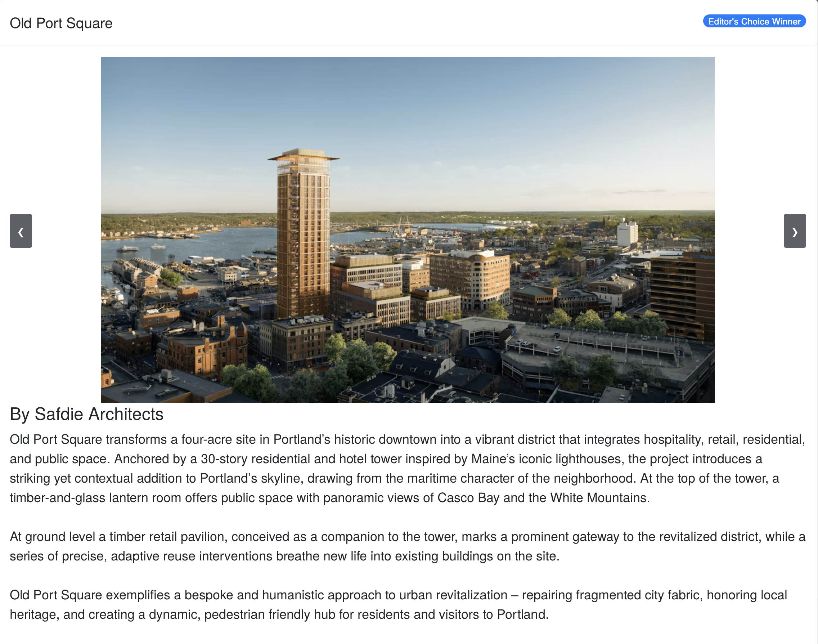Screen dimensions: 818x644
Task: Click the previous slide arrow button
Action: (x=21, y=231)
